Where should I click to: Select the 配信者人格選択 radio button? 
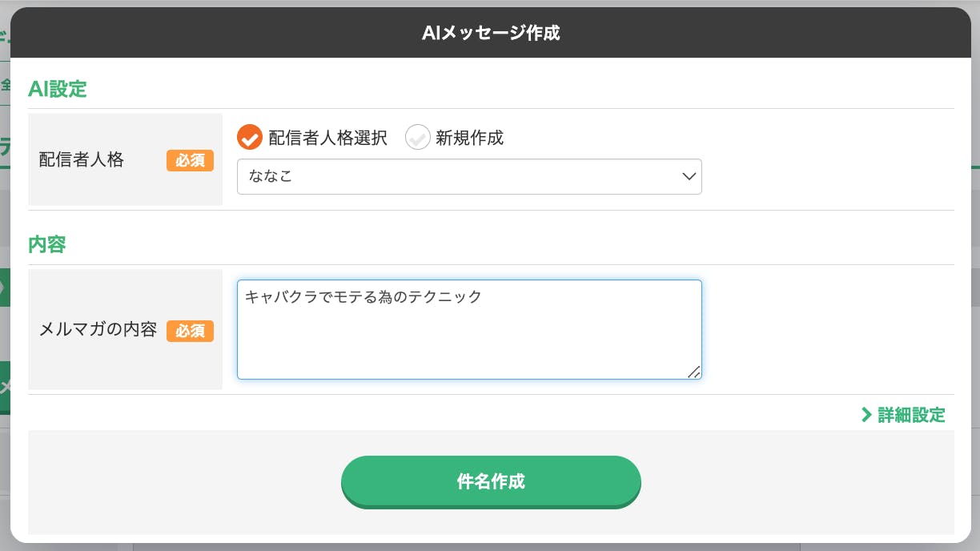[250, 138]
